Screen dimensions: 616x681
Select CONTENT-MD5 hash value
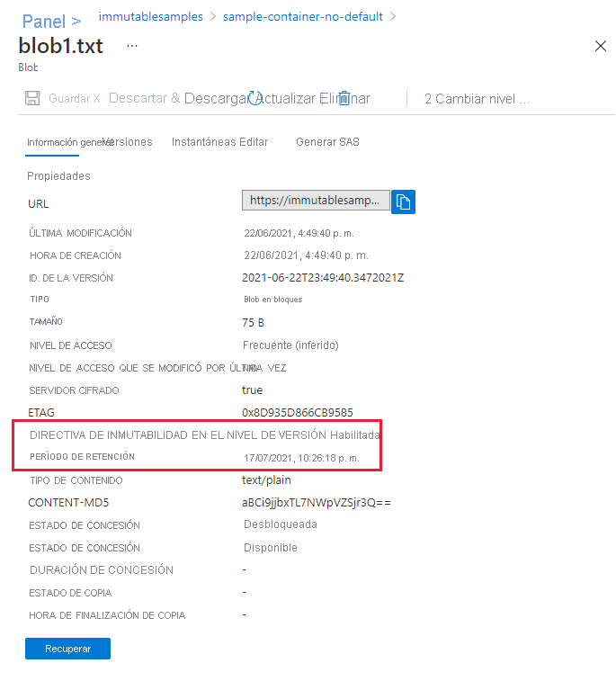pos(317,503)
